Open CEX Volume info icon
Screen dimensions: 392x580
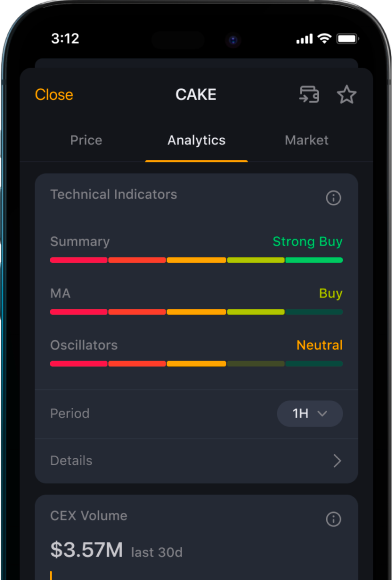333,519
